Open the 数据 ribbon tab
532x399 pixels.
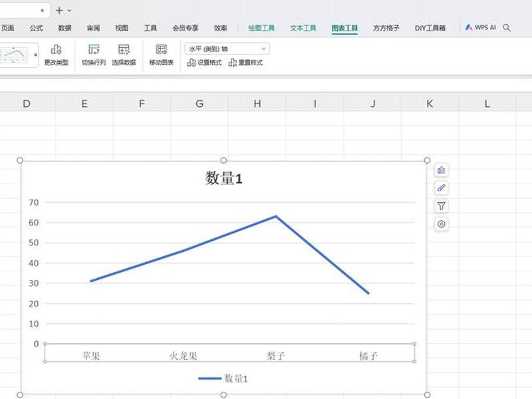coord(65,28)
